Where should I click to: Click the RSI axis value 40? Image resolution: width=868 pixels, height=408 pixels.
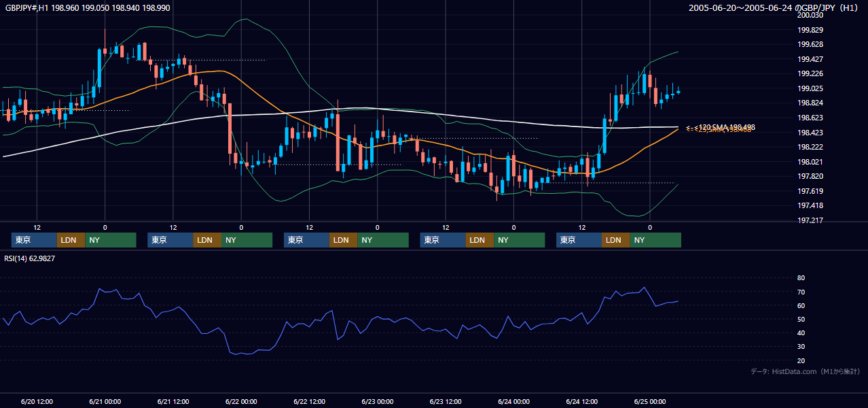point(801,333)
